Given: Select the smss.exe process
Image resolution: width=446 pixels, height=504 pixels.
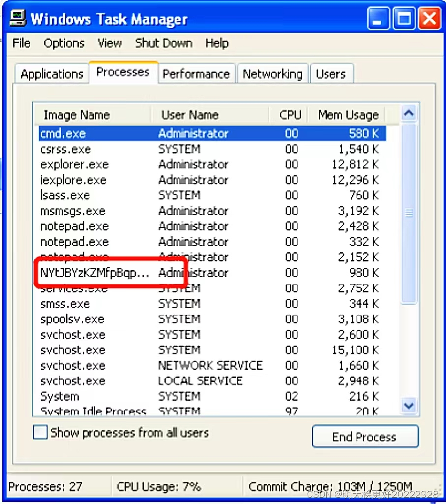Looking at the screenshot, I should pos(212,303).
